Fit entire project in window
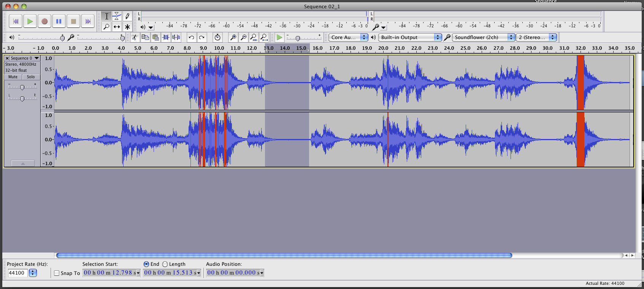The image size is (644, 289). [x=264, y=37]
